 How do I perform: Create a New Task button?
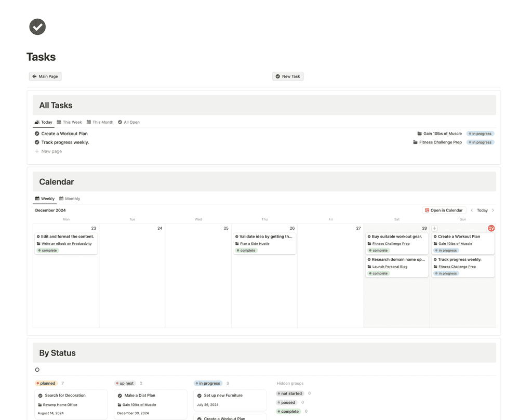pos(288,76)
